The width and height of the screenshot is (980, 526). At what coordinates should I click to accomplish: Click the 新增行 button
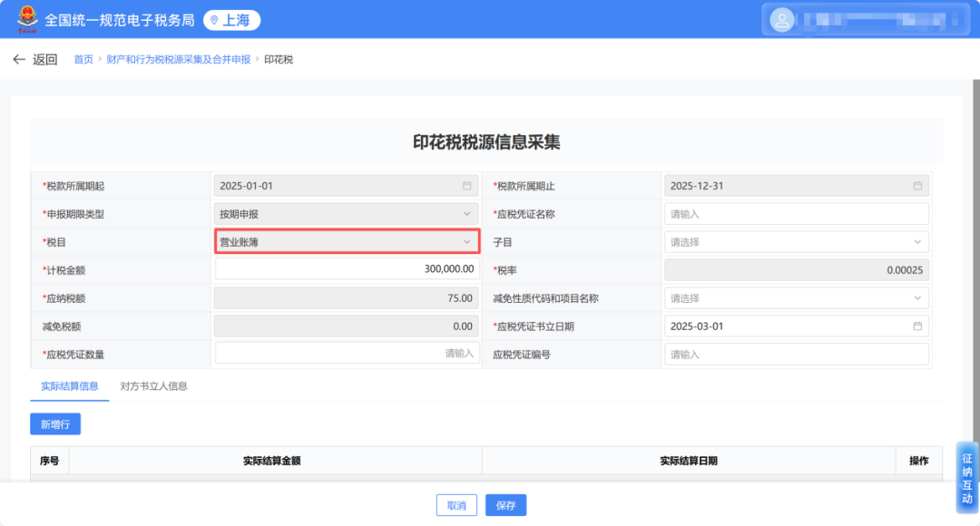[55, 424]
